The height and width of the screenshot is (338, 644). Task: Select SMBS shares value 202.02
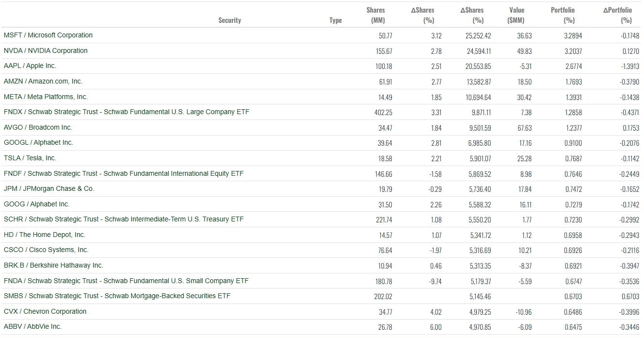click(x=383, y=297)
